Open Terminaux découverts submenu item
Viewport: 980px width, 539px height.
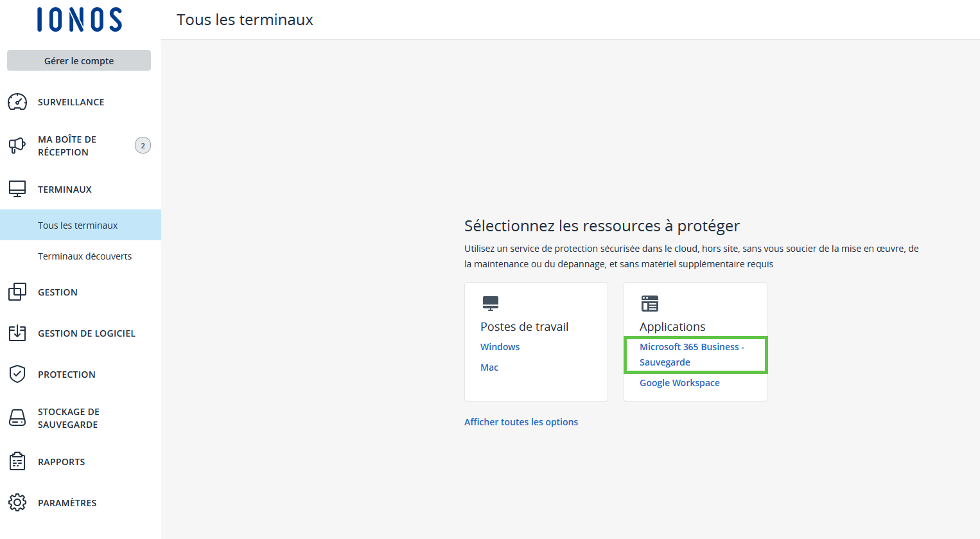pos(85,256)
